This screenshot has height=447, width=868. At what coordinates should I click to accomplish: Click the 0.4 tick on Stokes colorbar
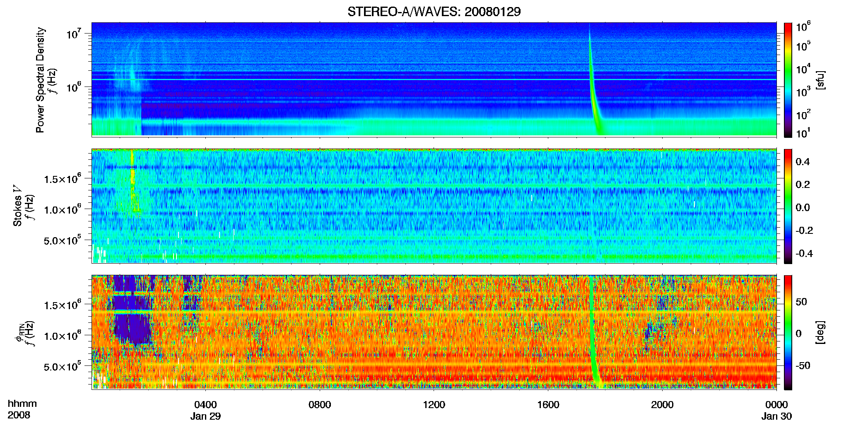[803, 162]
